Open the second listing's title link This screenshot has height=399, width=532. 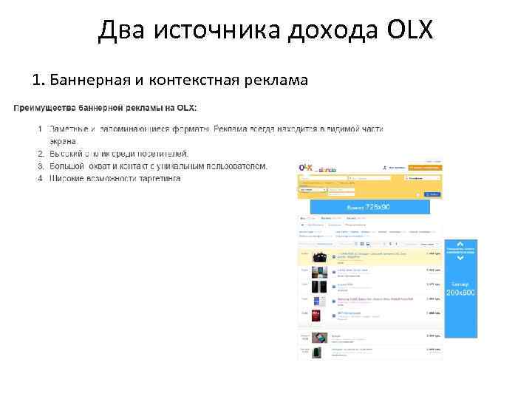(x=352, y=270)
